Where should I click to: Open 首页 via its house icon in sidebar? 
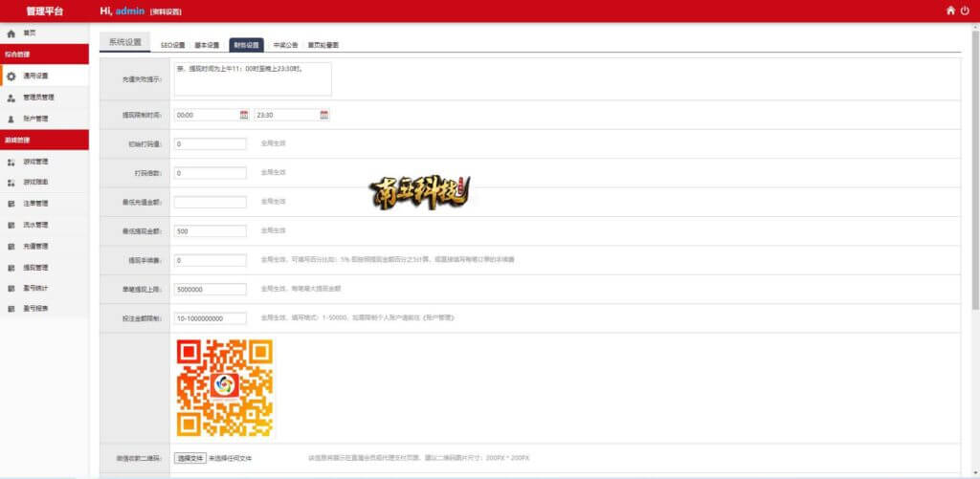(x=11, y=33)
